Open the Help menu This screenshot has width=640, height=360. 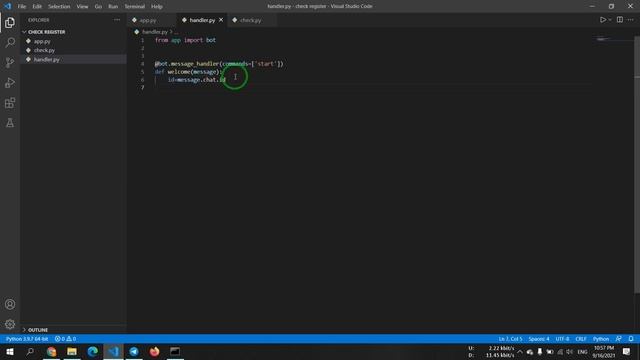pyautogui.click(x=157, y=7)
